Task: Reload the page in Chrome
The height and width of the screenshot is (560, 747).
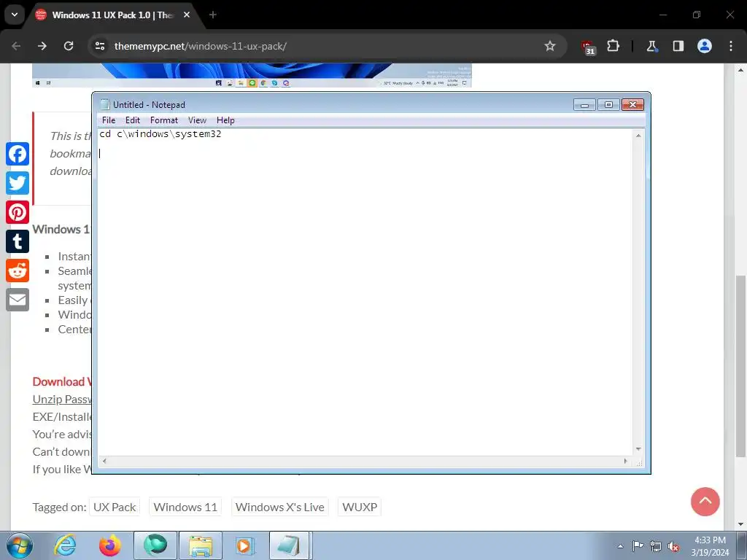Action: click(69, 46)
